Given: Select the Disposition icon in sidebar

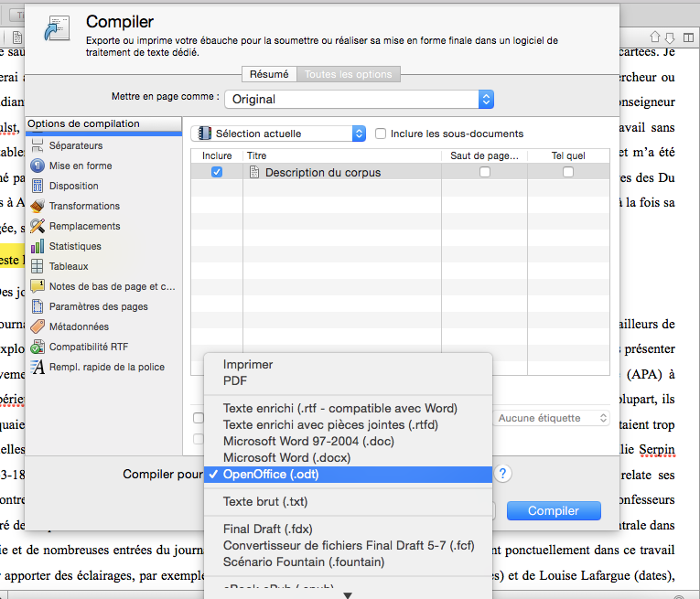Looking at the screenshot, I should click(x=38, y=186).
